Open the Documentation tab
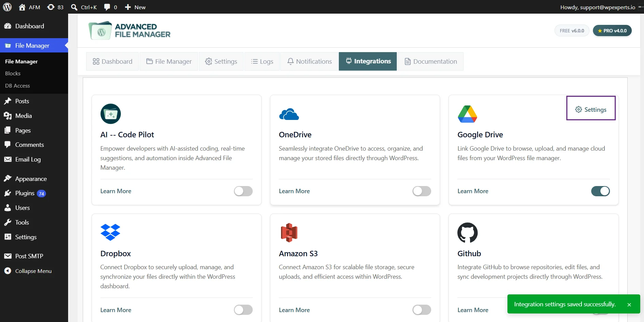The width and height of the screenshot is (644, 322). tap(431, 61)
